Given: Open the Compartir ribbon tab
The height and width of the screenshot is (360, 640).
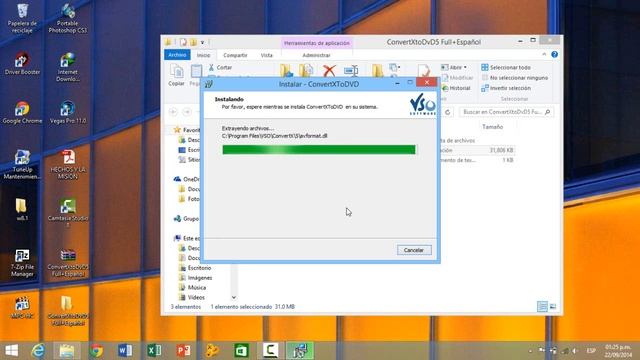Looking at the screenshot, I should click(x=235, y=55).
